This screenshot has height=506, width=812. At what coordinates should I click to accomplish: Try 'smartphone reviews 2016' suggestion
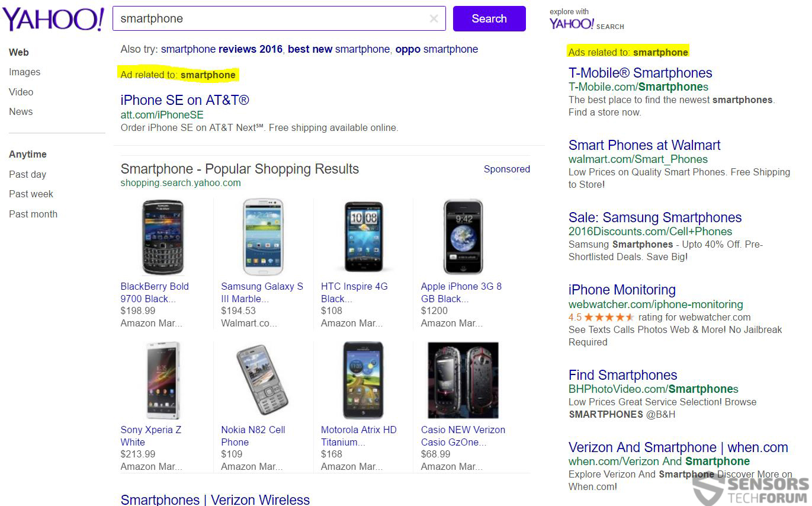click(222, 49)
